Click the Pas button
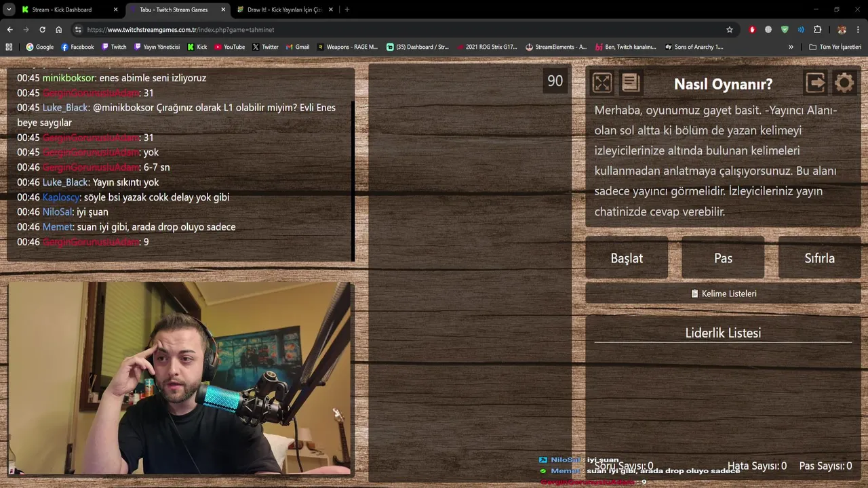The height and width of the screenshot is (488, 868). (723, 258)
